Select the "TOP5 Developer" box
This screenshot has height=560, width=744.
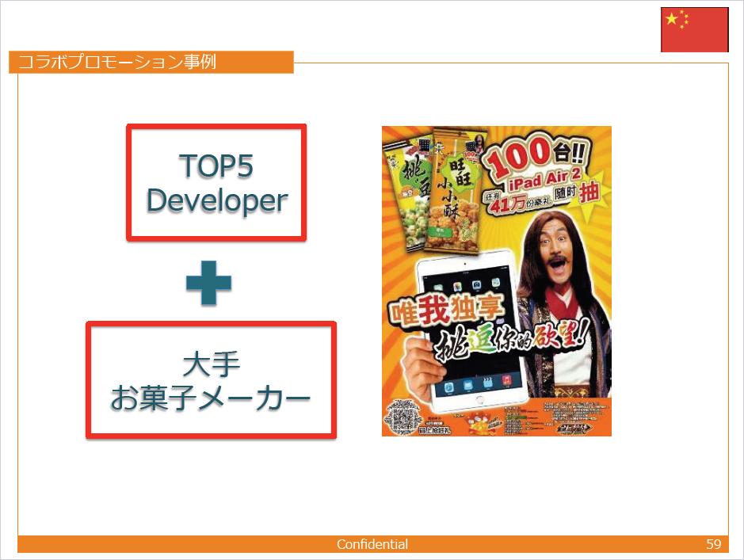216,182
